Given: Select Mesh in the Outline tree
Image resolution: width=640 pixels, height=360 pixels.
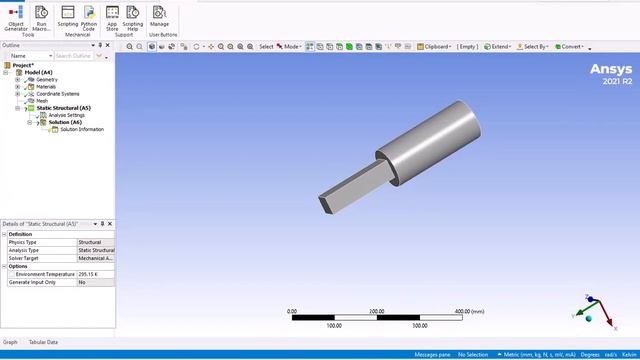Looking at the screenshot, I should [42, 101].
